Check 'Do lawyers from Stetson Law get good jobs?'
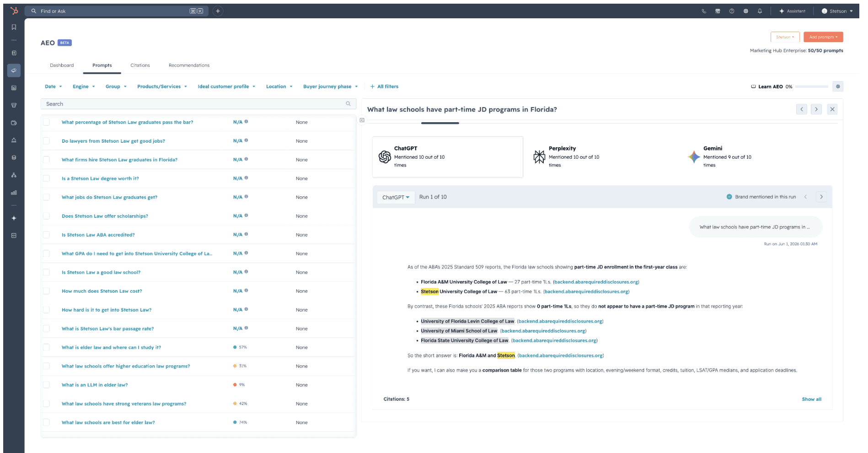 (x=46, y=141)
